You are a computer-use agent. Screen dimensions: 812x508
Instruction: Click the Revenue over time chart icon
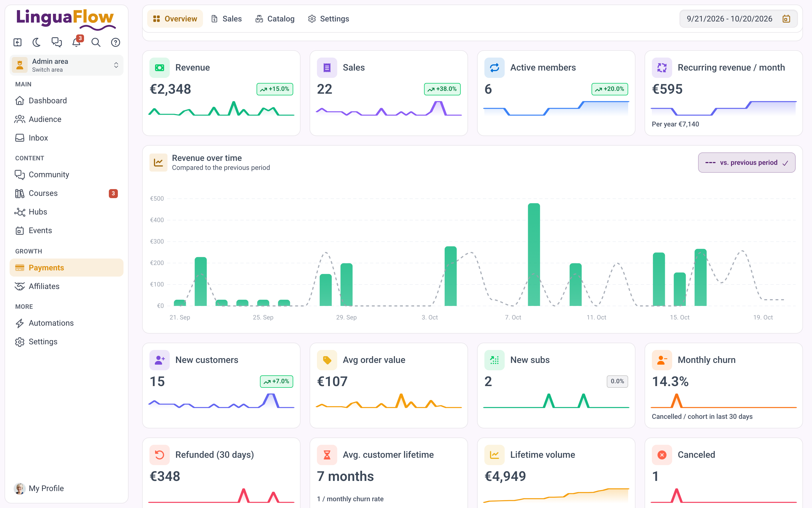point(158,163)
